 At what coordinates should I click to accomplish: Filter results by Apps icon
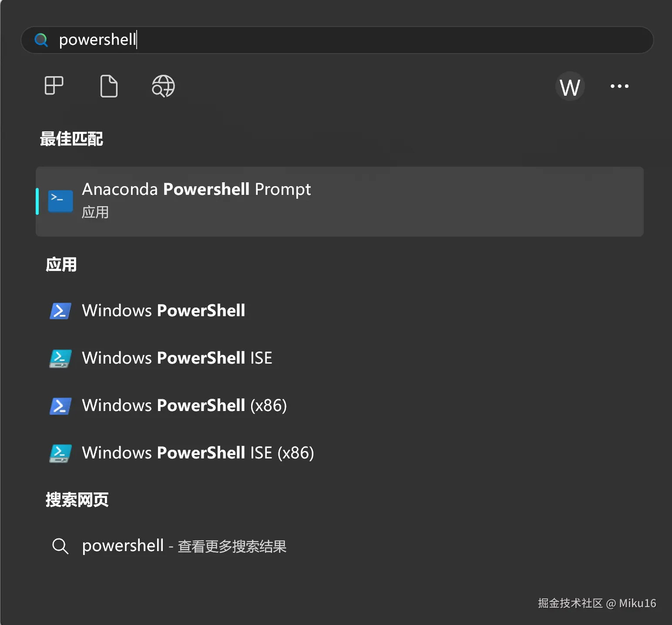click(54, 86)
